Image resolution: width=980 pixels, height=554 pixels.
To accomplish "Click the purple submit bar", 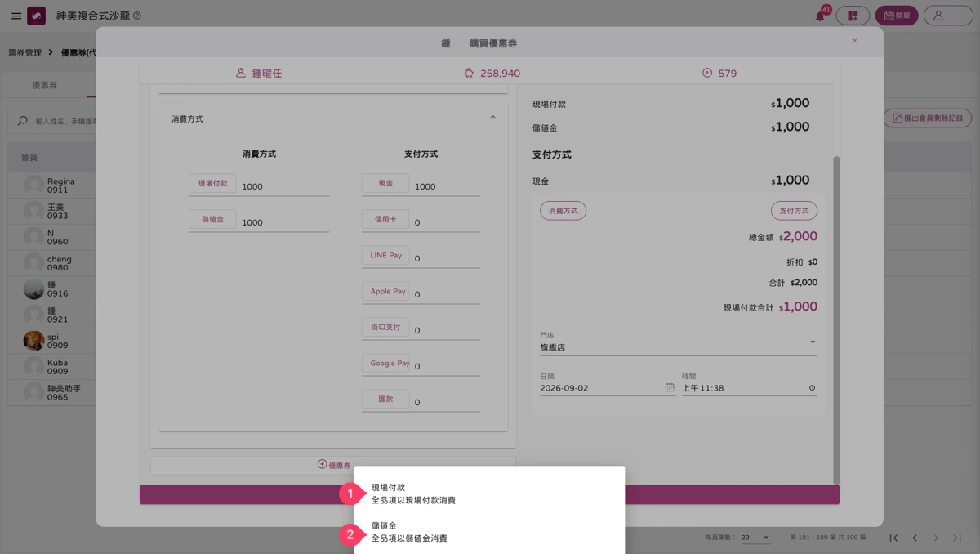I will click(489, 494).
